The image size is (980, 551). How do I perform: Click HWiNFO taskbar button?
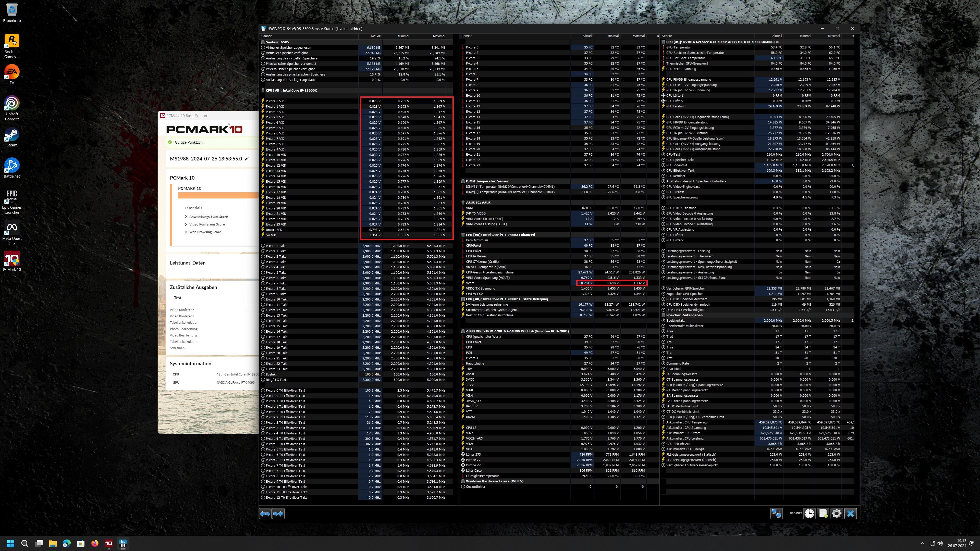[x=123, y=543]
